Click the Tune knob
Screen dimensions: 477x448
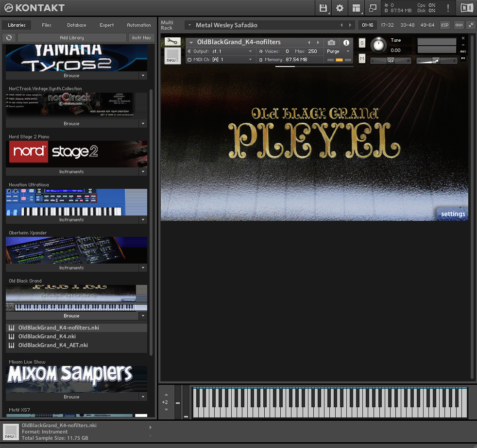[378, 45]
